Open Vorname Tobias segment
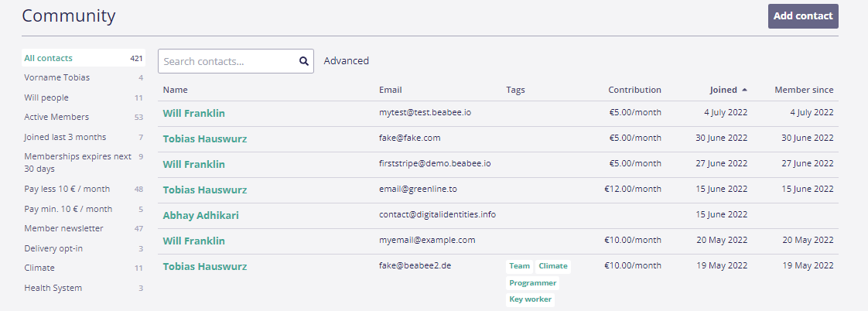868x311 pixels. click(56, 77)
